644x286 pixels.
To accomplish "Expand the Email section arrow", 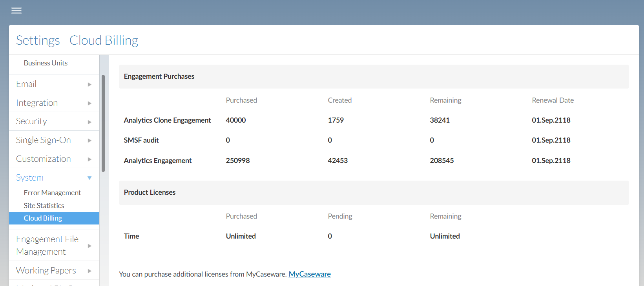I will (89, 84).
